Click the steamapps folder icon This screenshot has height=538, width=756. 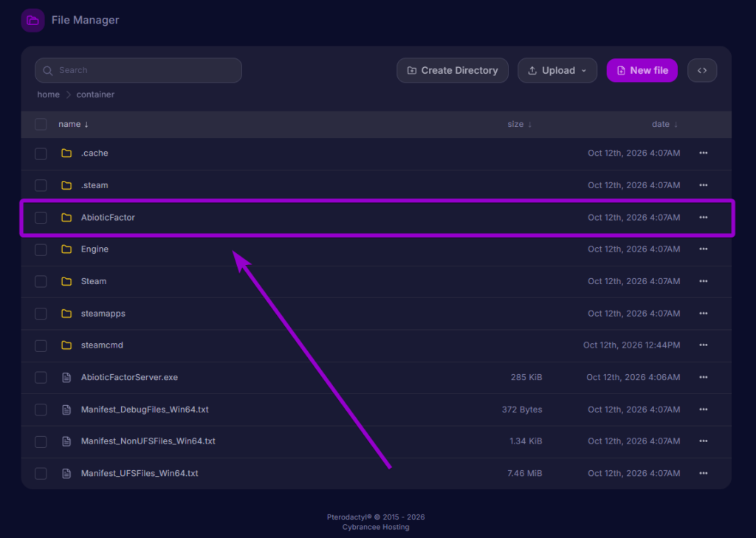click(66, 314)
